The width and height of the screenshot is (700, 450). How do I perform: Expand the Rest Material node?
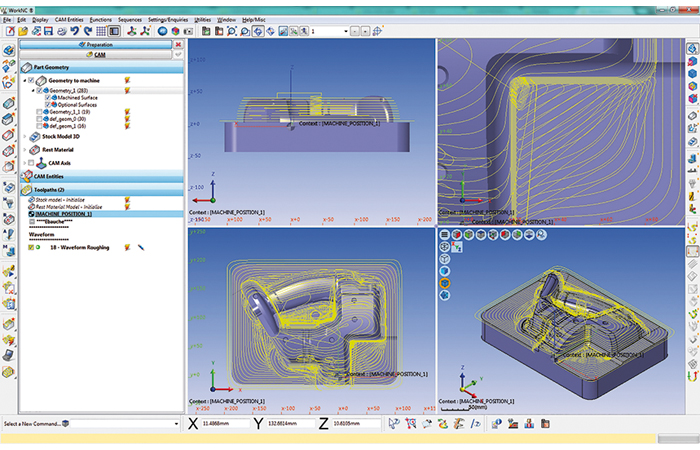[x=25, y=150]
